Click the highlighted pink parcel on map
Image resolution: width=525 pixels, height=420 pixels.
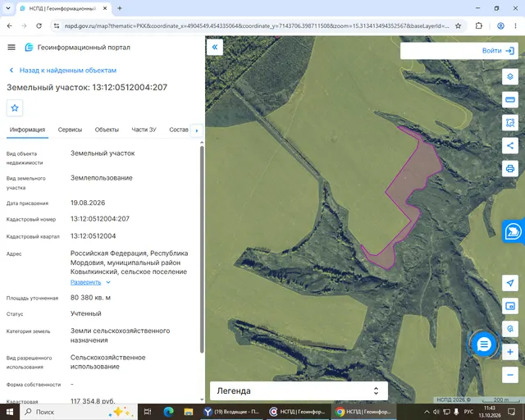pos(418,167)
